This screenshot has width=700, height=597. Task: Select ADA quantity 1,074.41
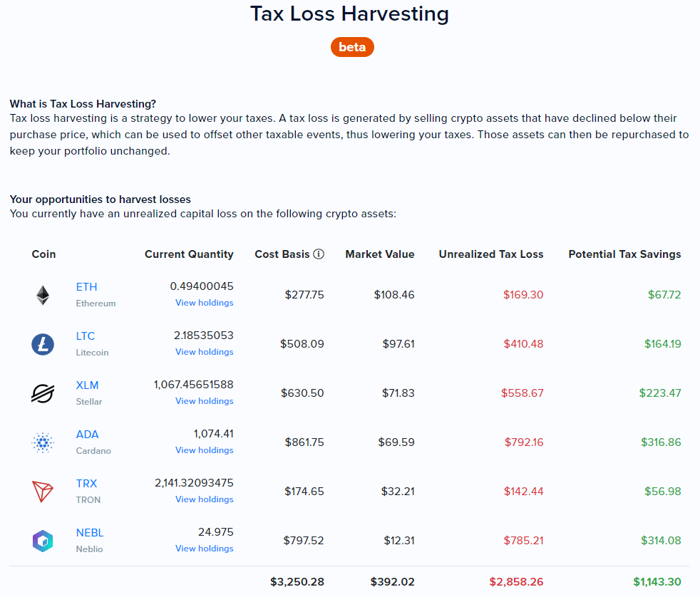pyautogui.click(x=213, y=433)
